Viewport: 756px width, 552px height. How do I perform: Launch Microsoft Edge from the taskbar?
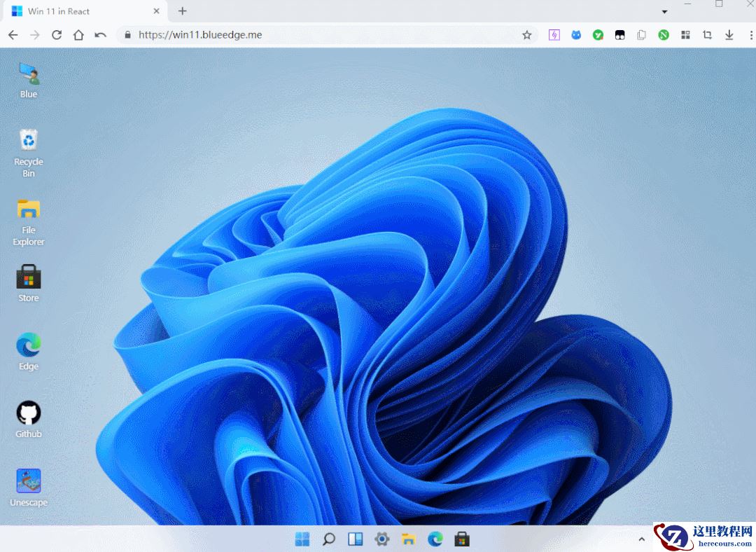click(435, 539)
